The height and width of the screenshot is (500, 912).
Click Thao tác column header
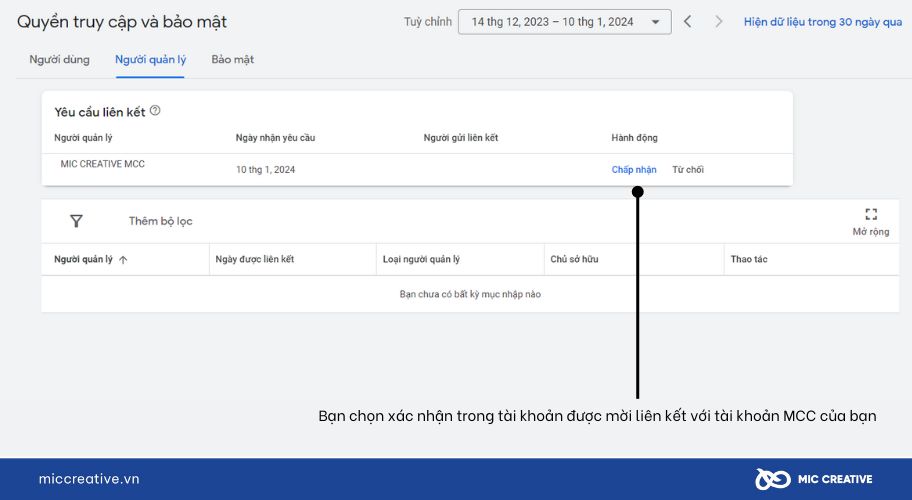tap(749, 259)
